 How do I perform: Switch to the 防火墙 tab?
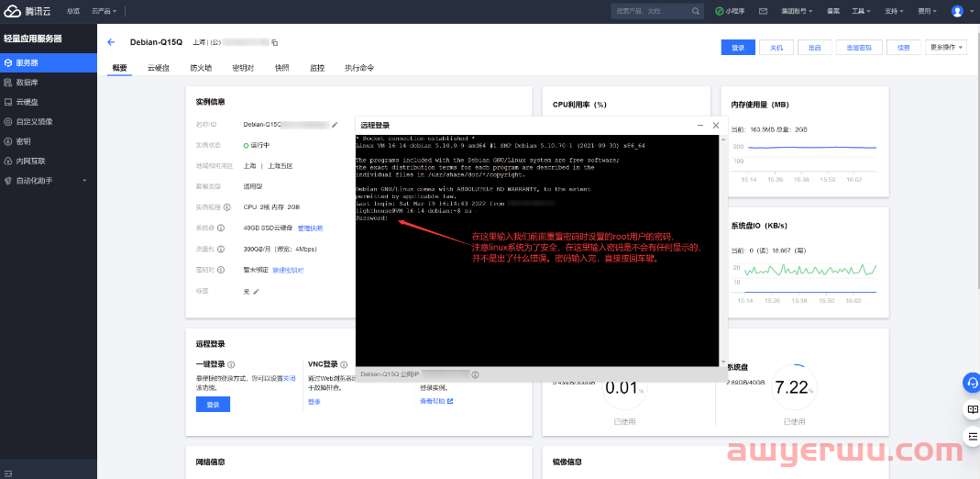pyautogui.click(x=201, y=68)
